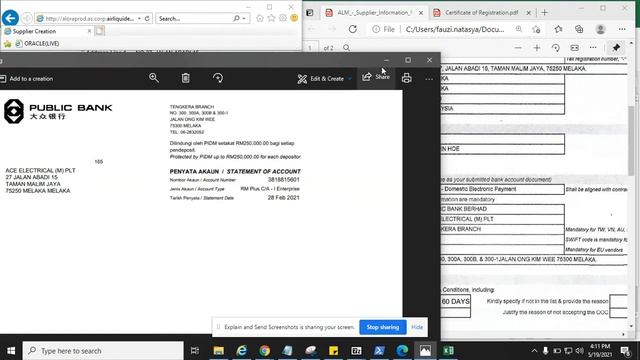Open Collections in Edge
Screen dimensions: 640x360
pos(579,29)
